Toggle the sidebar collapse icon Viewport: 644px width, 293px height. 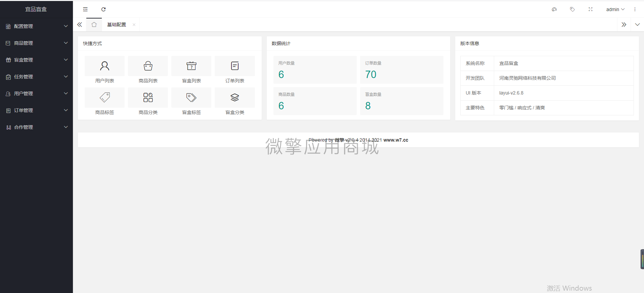click(x=85, y=9)
